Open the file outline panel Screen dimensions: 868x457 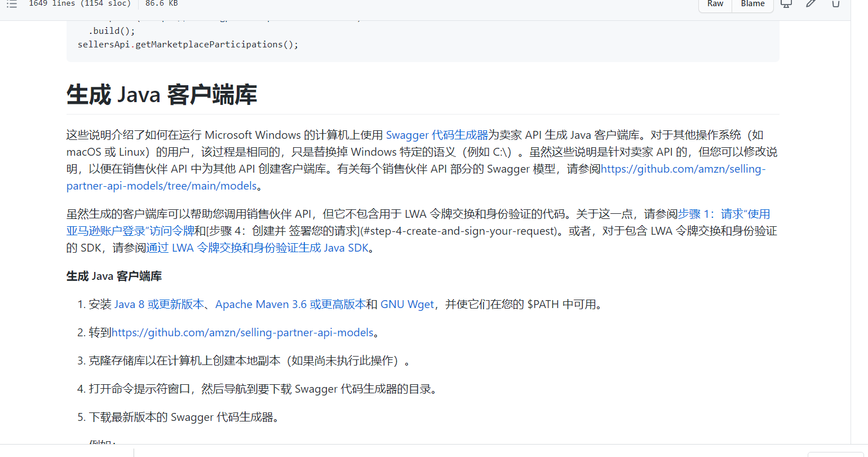point(12,3)
